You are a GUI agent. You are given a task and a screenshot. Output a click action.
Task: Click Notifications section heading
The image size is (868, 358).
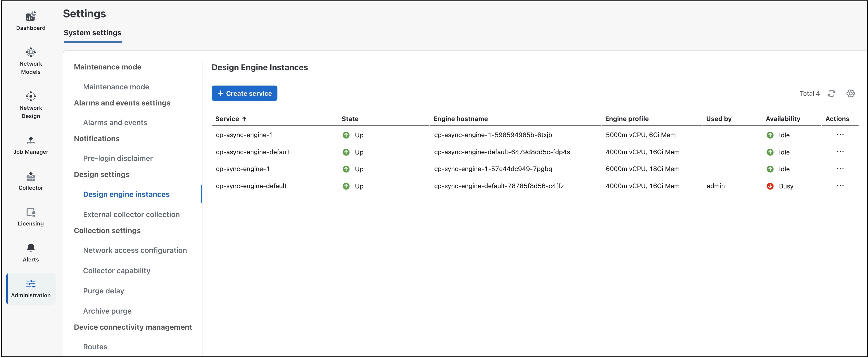click(x=96, y=139)
